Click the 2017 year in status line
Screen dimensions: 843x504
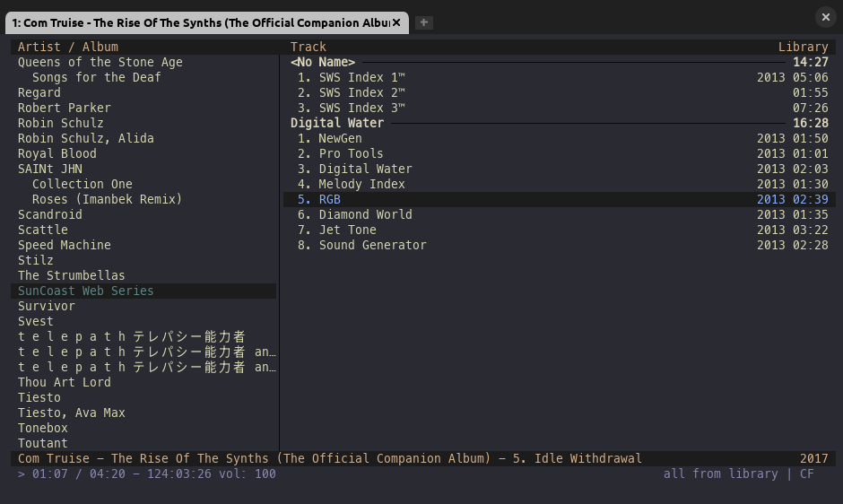pyautogui.click(x=814, y=458)
